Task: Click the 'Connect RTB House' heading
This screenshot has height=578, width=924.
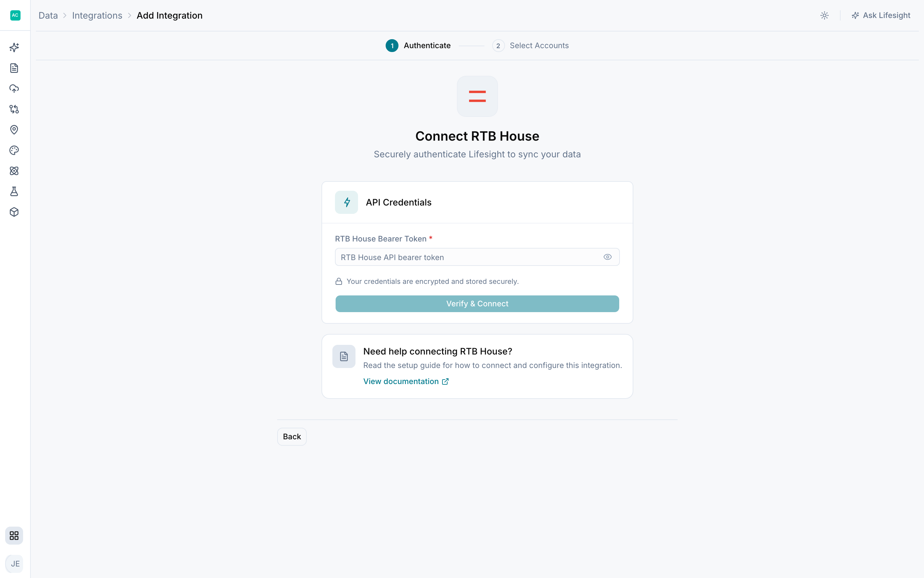Action: click(477, 136)
